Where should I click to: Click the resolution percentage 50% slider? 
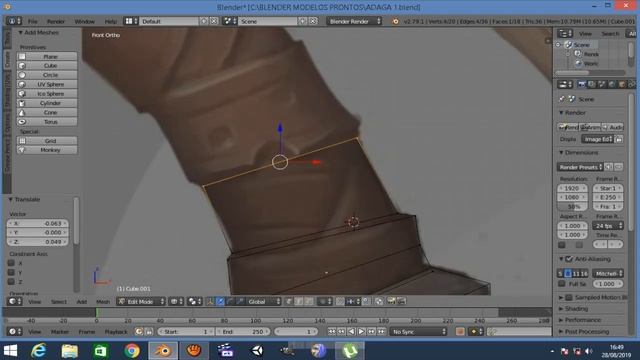pos(572,207)
